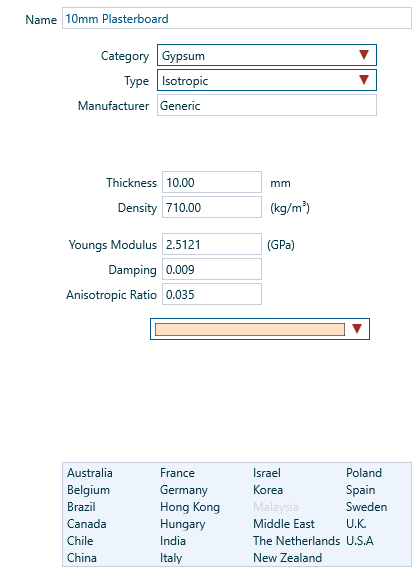420x582 pixels.
Task: Click the Thickness field showing 10.00
Action: (x=212, y=182)
